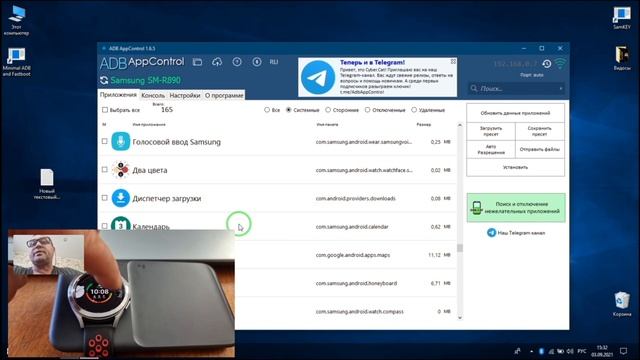Screen dimensions: 640x360
Task: Click the app list scrollbar thumb
Action: [x=460, y=248]
